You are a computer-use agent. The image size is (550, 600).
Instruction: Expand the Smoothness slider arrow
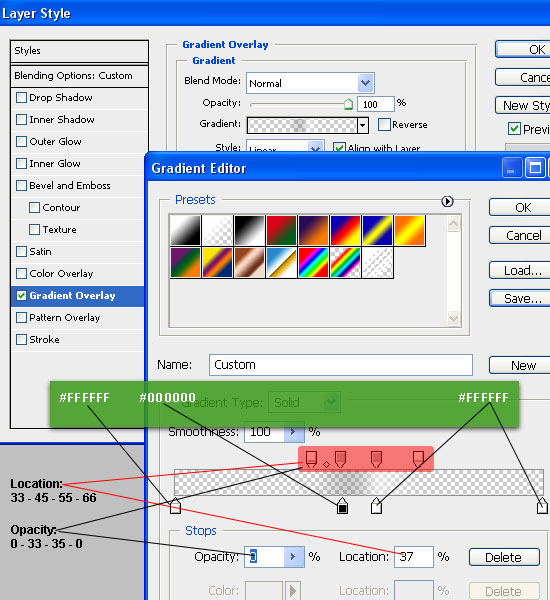294,432
